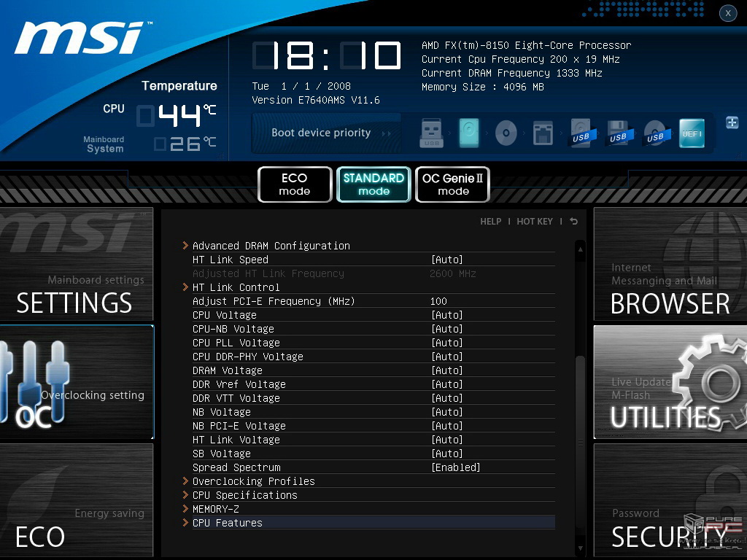Change Spread Spectrum Enabled setting
This screenshot has height=560, width=747.
coord(455,467)
